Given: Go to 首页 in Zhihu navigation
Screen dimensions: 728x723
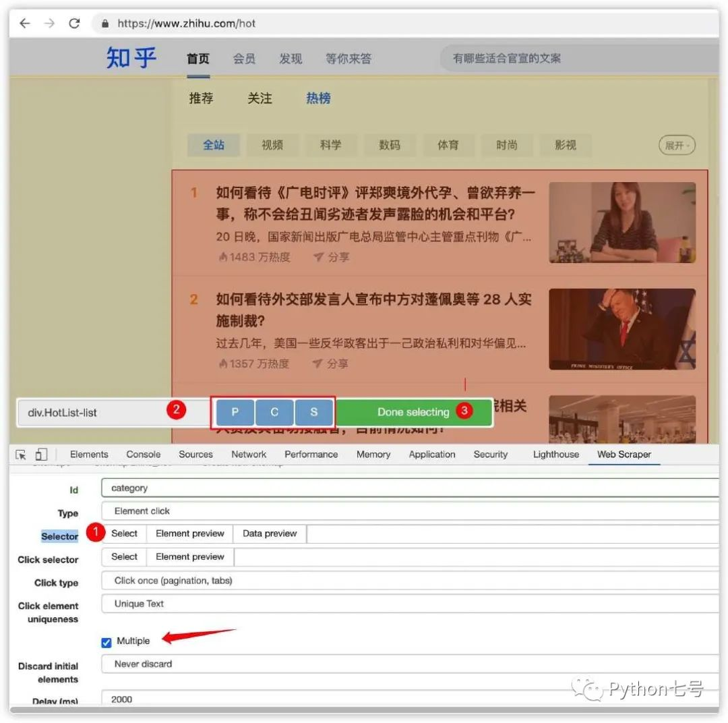Looking at the screenshot, I should [x=198, y=59].
